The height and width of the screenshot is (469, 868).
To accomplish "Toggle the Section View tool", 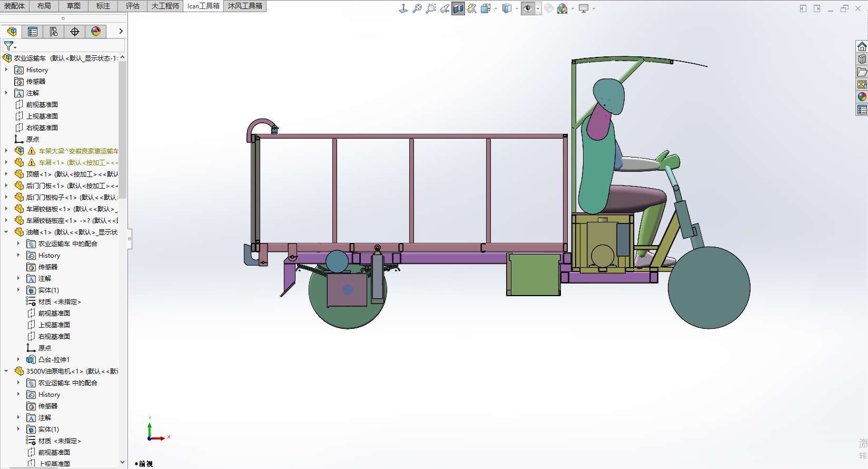I will pos(458,8).
